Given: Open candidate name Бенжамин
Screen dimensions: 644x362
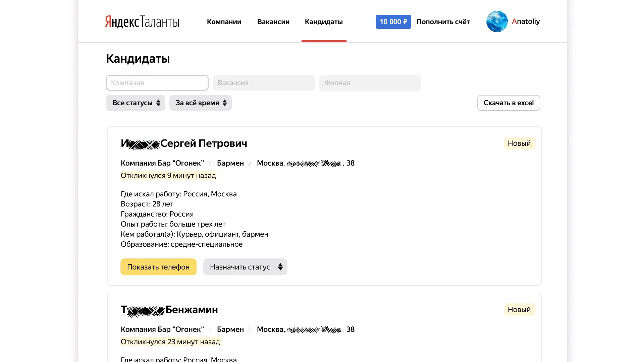Looking at the screenshot, I should coord(169,310).
